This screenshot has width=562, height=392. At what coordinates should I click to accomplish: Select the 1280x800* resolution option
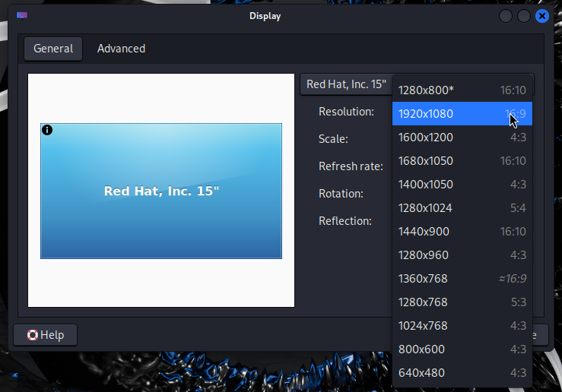coord(462,90)
